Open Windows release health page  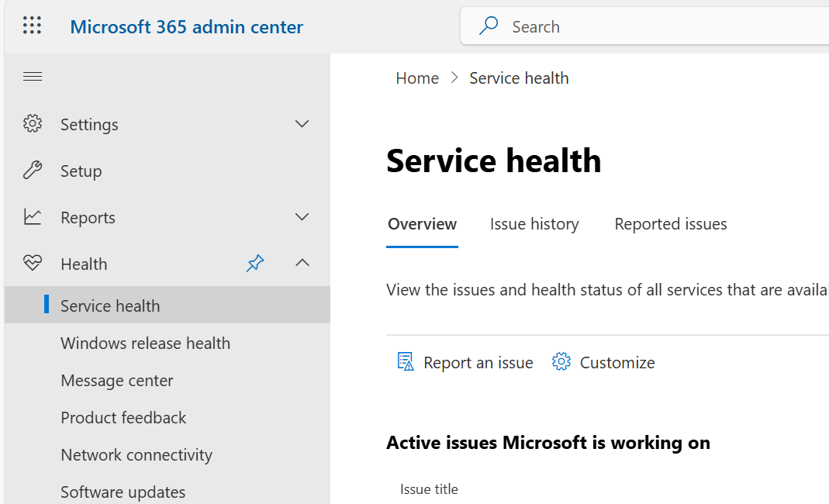[146, 343]
